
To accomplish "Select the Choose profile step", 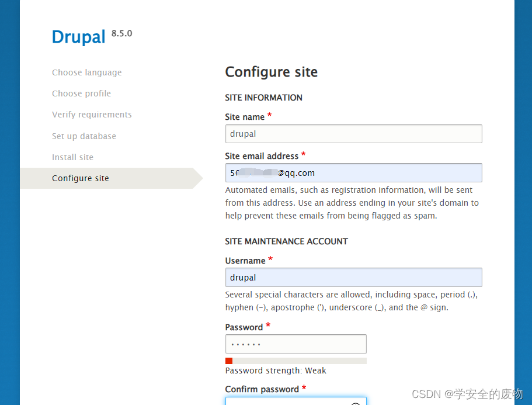I will [x=81, y=93].
